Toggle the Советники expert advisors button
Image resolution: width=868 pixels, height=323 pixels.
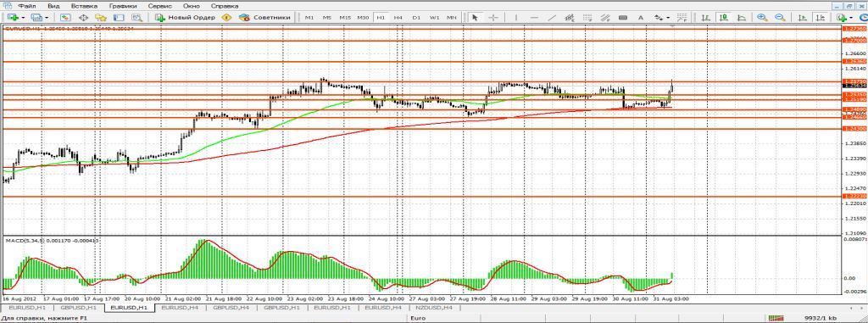tap(264, 18)
